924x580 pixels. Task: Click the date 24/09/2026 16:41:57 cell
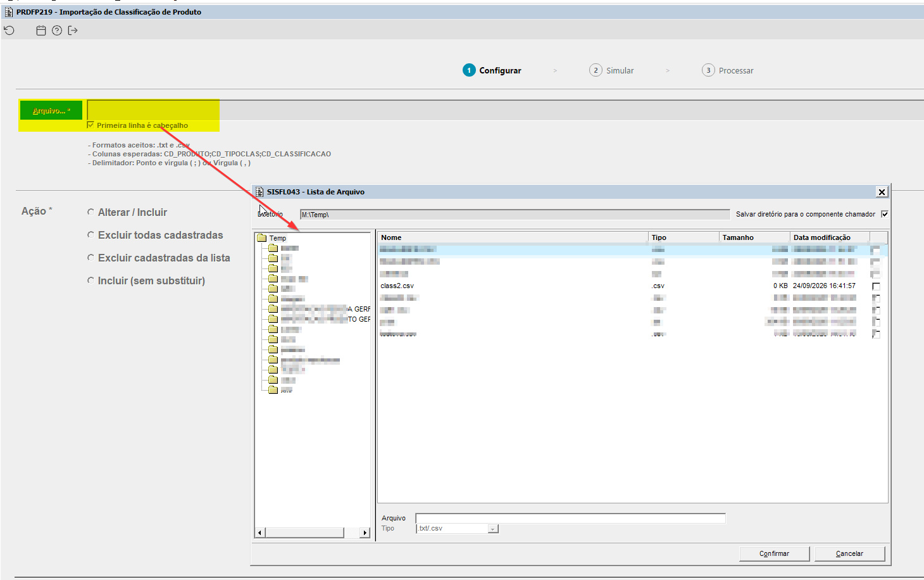click(824, 286)
